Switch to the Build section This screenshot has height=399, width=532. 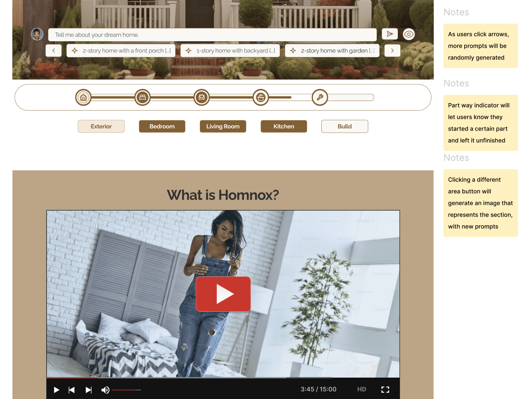pos(345,126)
